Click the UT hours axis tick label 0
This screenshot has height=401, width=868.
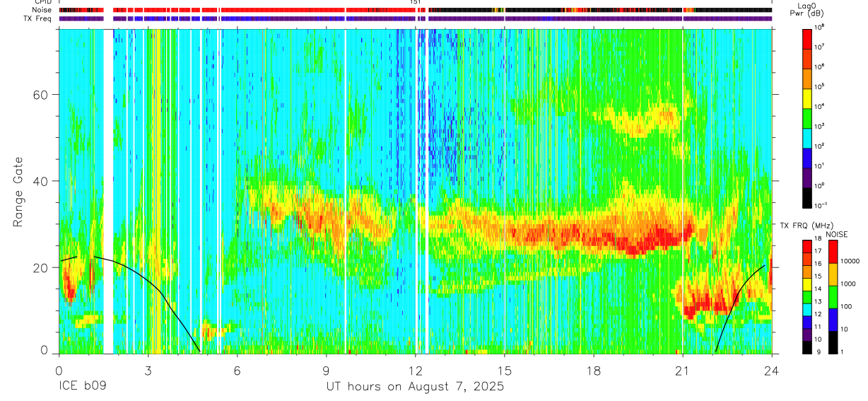tap(59, 370)
